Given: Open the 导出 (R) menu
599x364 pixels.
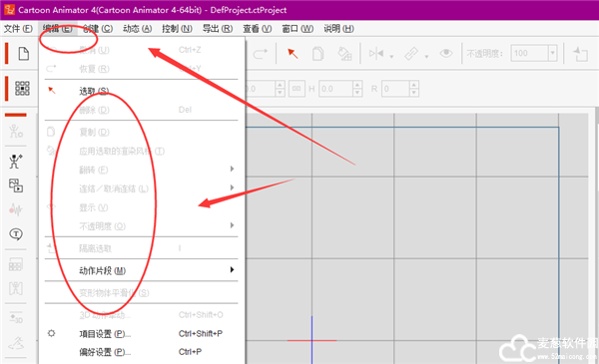Looking at the screenshot, I should (218, 29).
